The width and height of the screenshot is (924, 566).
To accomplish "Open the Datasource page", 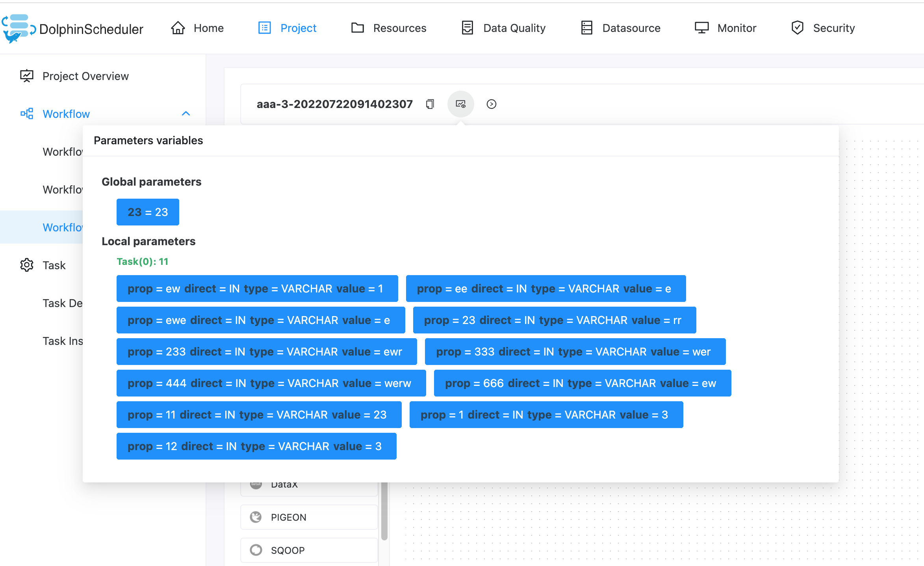I will (621, 28).
